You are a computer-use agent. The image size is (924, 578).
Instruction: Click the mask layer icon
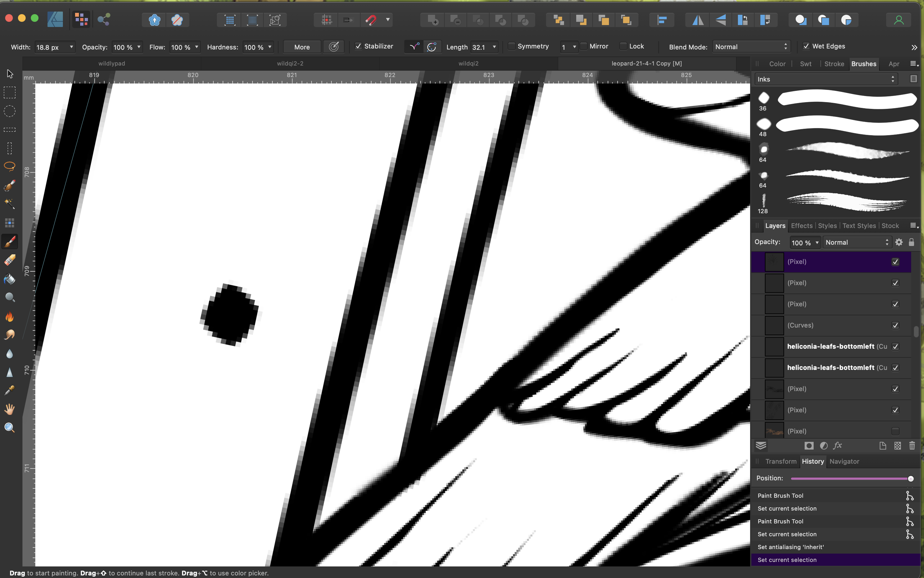coord(809,446)
